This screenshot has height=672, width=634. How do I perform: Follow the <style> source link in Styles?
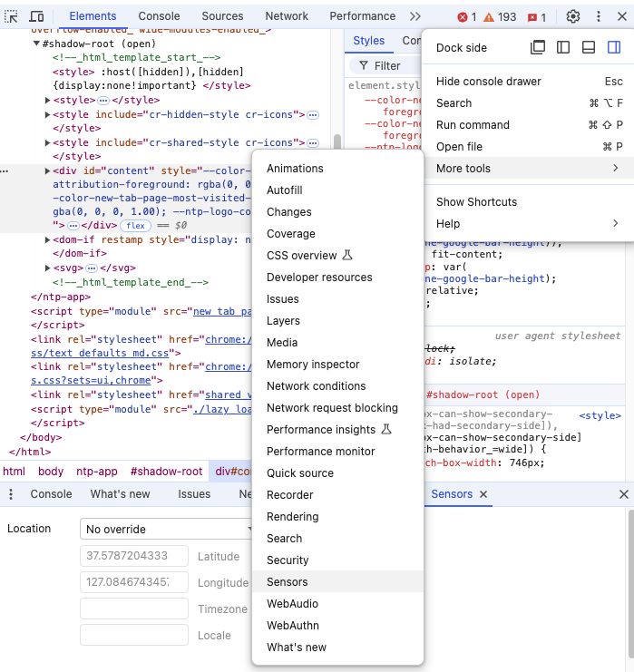pyautogui.click(x=600, y=415)
